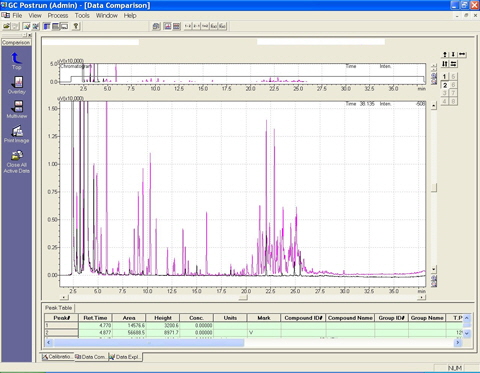480x373 pixels.
Task: Toggle chromatogram channel 2 button
Action: click(x=445, y=85)
